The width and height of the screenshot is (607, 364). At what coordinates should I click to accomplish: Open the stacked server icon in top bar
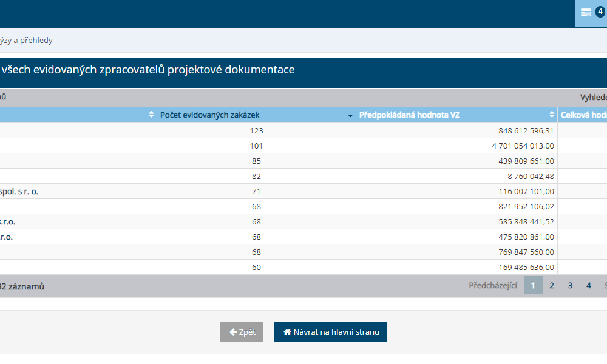pyautogui.click(x=586, y=13)
